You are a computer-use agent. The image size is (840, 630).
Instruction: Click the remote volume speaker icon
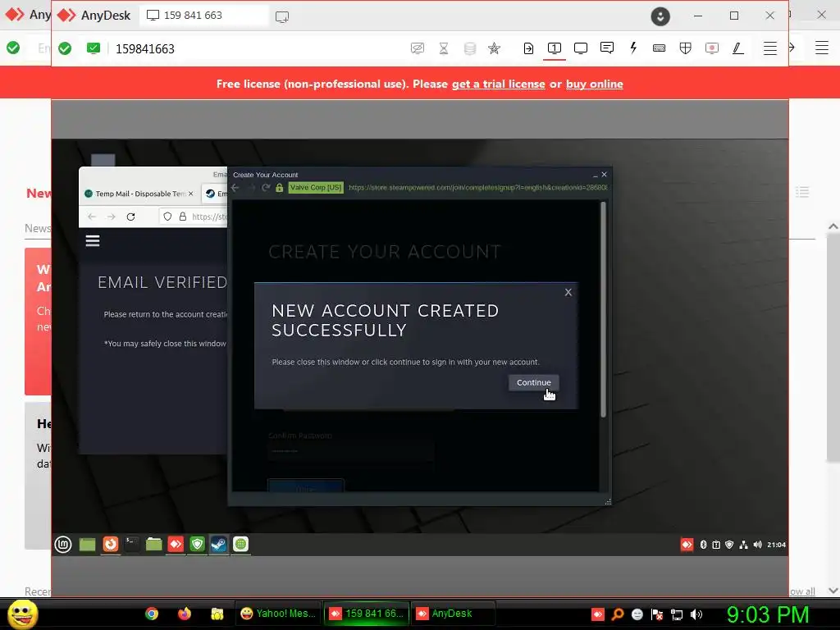(757, 545)
